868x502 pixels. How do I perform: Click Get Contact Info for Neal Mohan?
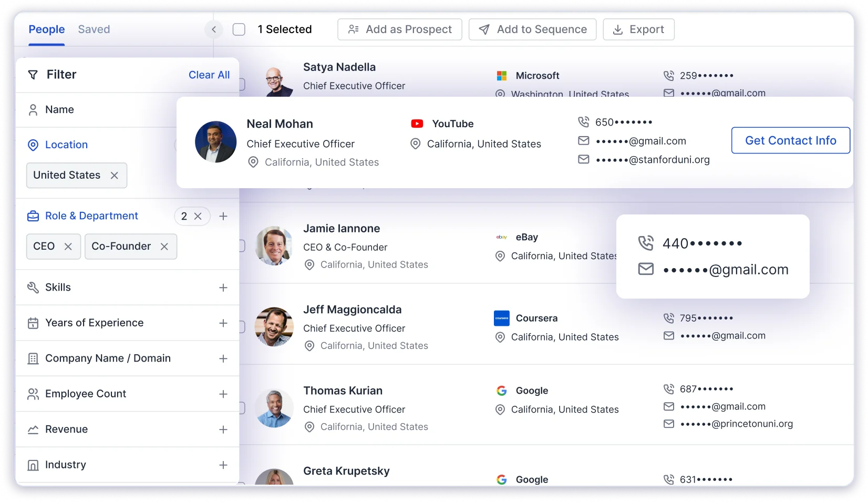pos(791,140)
